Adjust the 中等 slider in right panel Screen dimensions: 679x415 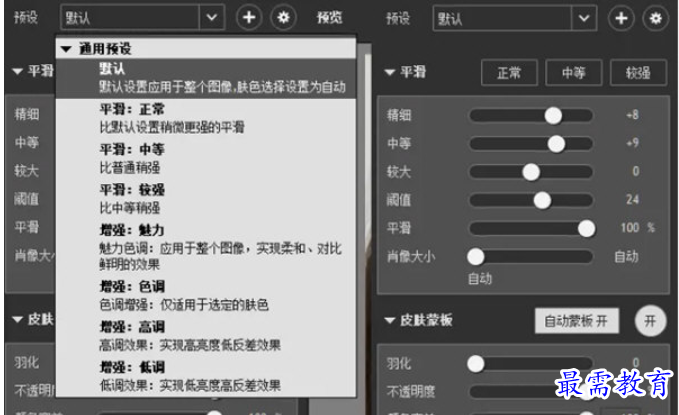(556, 144)
